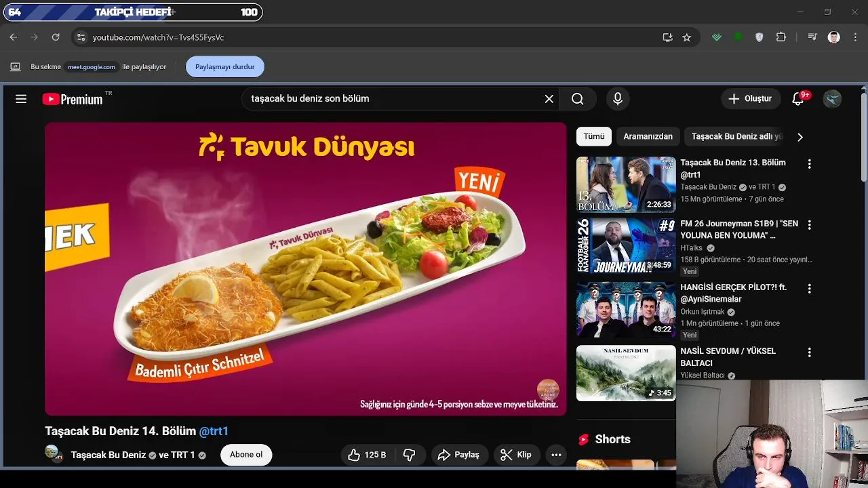Open YouTube notifications bell
Screen dimensions: 868x488
(798, 99)
